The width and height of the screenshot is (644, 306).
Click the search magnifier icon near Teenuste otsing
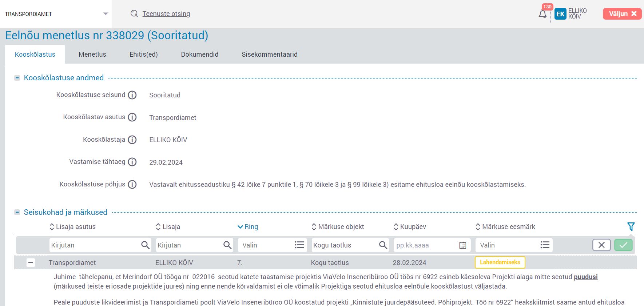coord(134,13)
